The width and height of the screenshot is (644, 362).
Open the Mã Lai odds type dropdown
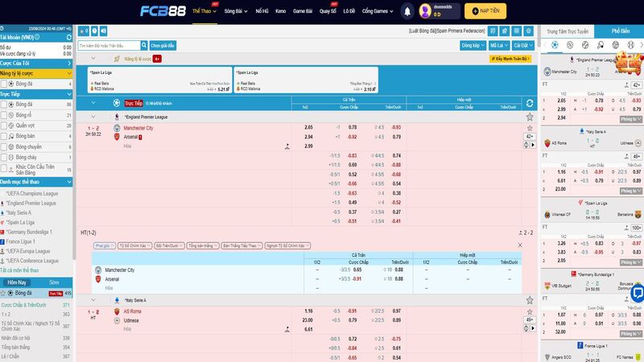pyautogui.click(x=499, y=46)
